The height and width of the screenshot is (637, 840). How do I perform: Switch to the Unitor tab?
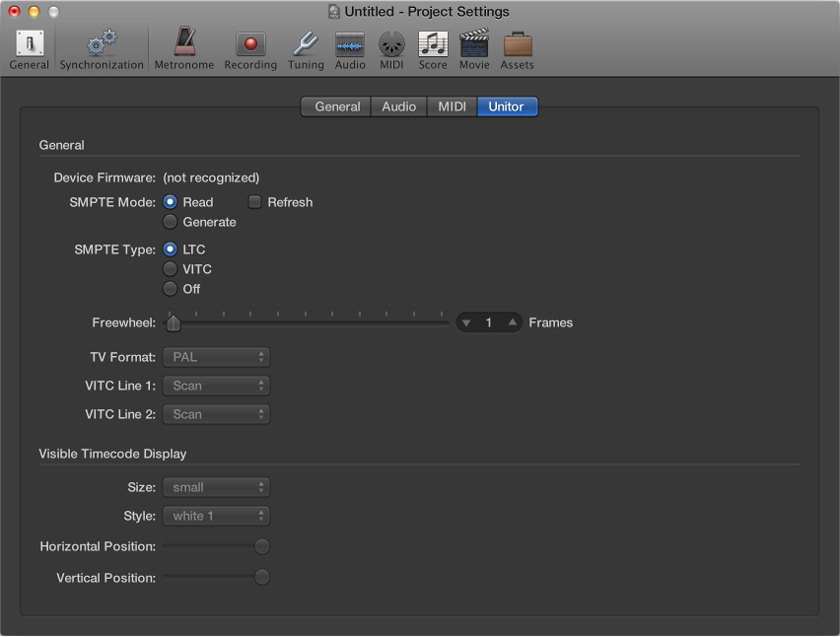pyautogui.click(x=507, y=106)
